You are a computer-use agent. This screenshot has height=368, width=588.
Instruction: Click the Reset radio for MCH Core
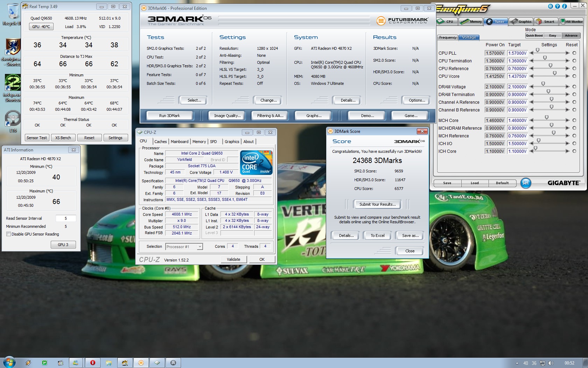(x=574, y=121)
